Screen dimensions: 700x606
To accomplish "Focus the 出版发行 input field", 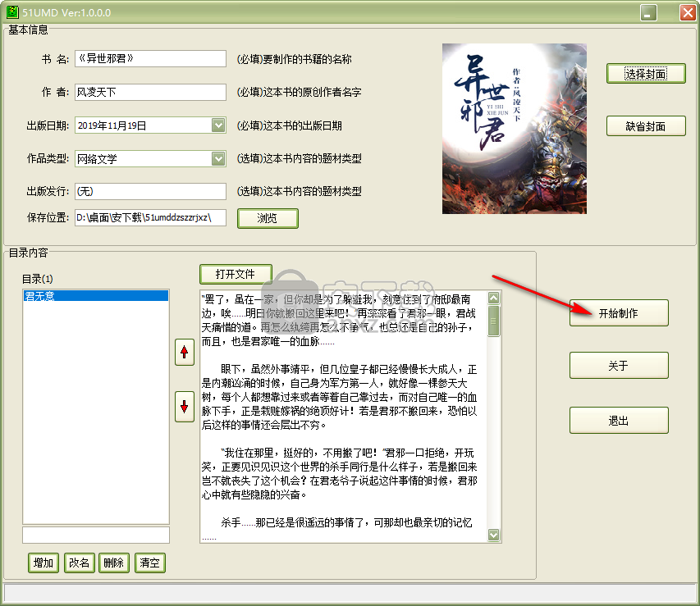I will point(150,191).
